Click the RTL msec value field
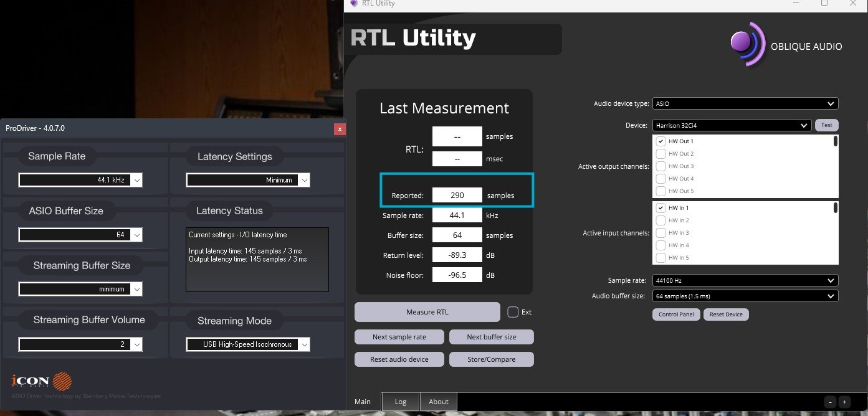Image resolution: width=868 pixels, height=416 pixels. (457, 159)
